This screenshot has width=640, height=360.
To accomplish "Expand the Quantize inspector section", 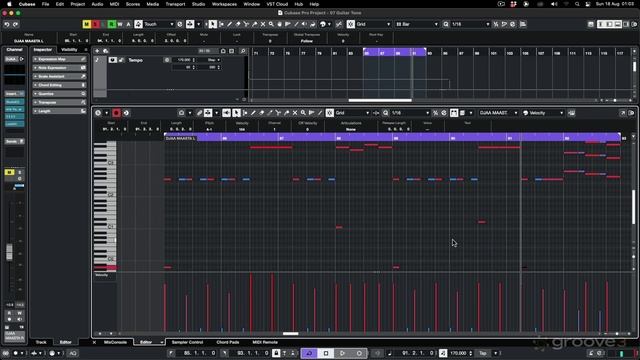I will 60,94.
